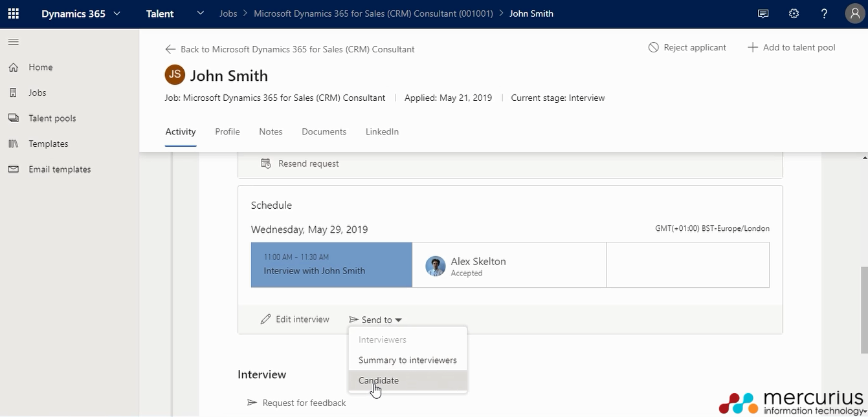
Task: Open the app launcher waffle icon
Action: [14, 14]
